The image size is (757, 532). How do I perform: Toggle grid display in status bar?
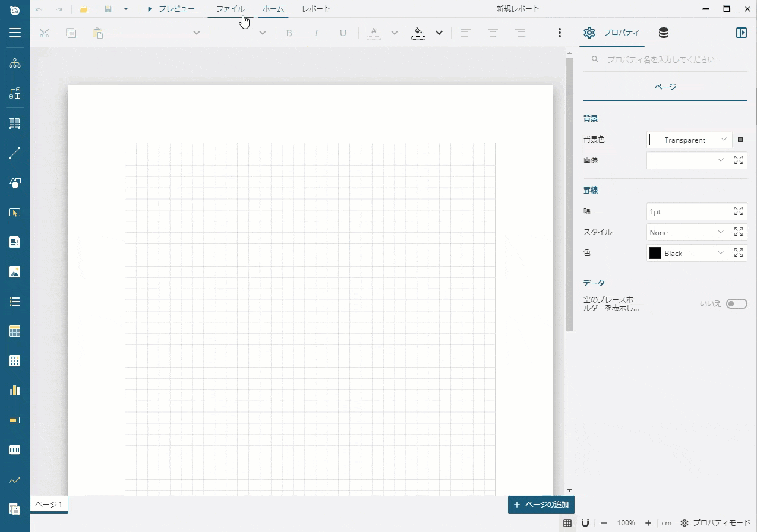(x=567, y=523)
